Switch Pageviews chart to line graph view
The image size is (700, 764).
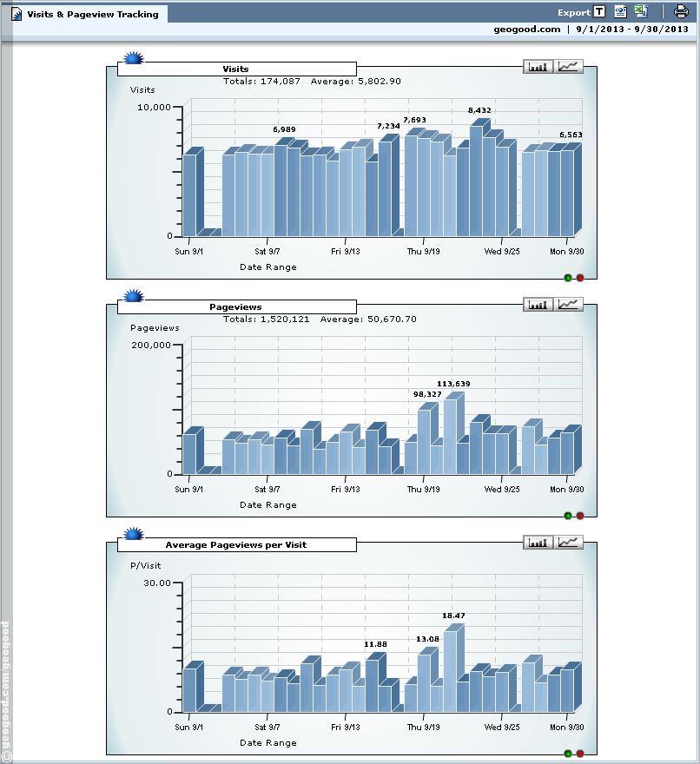(x=570, y=304)
